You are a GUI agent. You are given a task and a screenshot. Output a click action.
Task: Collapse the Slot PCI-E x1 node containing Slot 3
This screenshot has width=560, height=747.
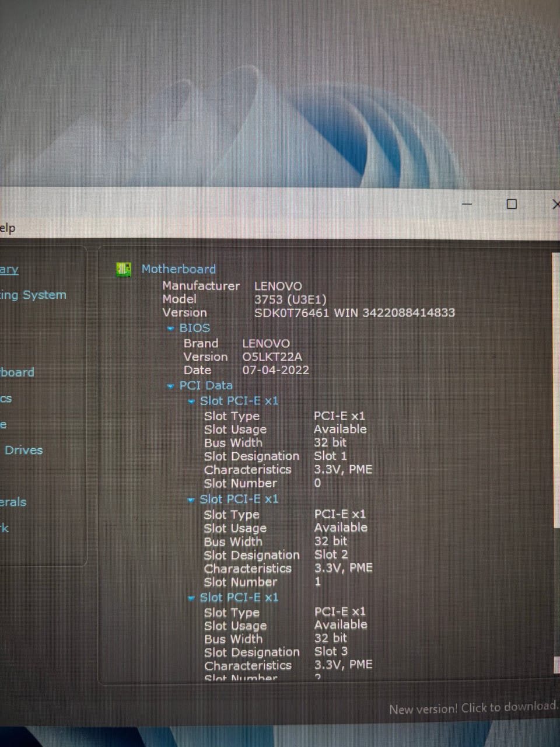pyautogui.click(x=191, y=598)
